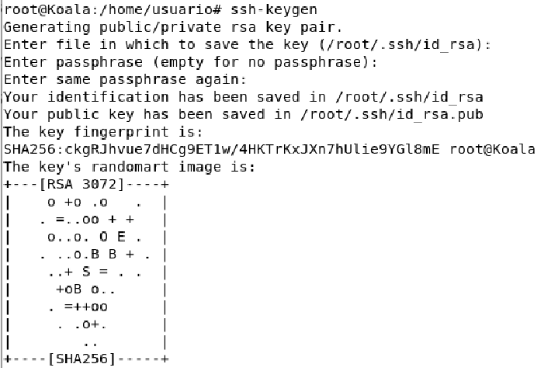Image resolution: width=554 pixels, height=368 pixels.
Task: Click the '+oB o..' randomart row
Action: coord(86,289)
